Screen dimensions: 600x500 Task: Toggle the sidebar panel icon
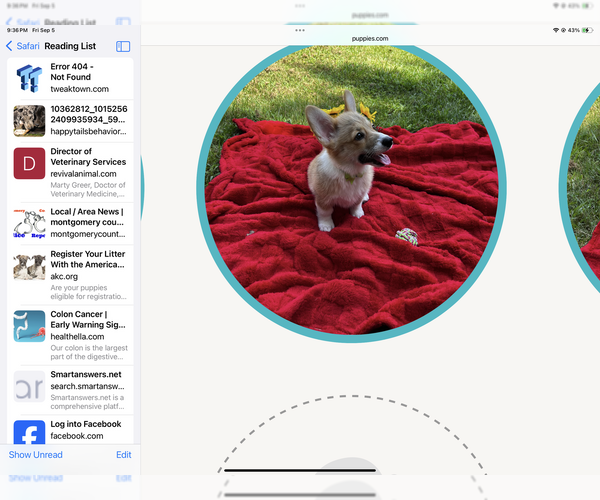[123, 46]
